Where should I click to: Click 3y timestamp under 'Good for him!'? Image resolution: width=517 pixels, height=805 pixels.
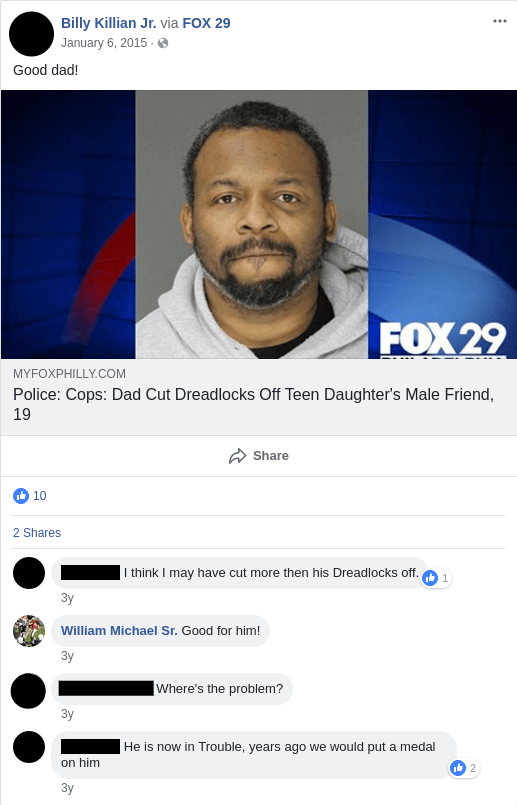click(x=67, y=656)
